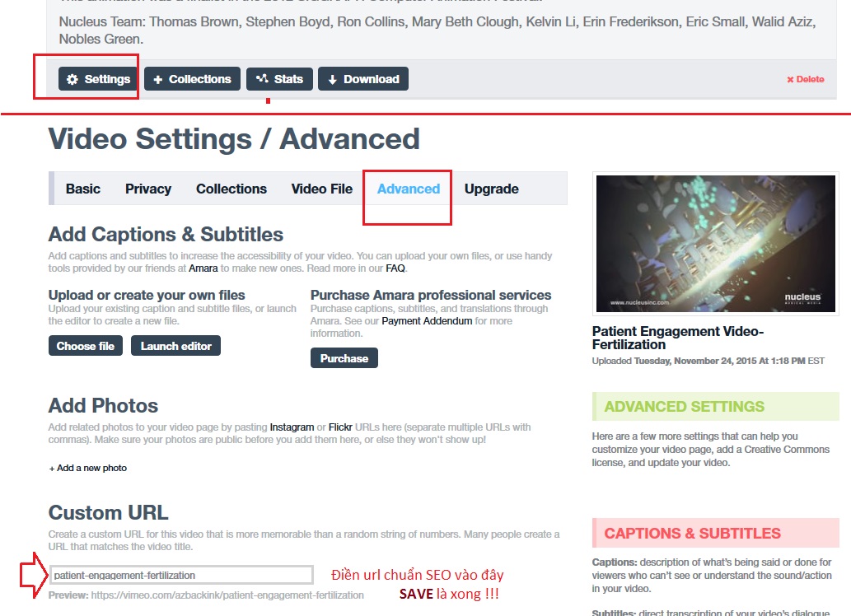Switch to the Basic tab
The width and height of the screenshot is (851, 616).
click(x=83, y=189)
